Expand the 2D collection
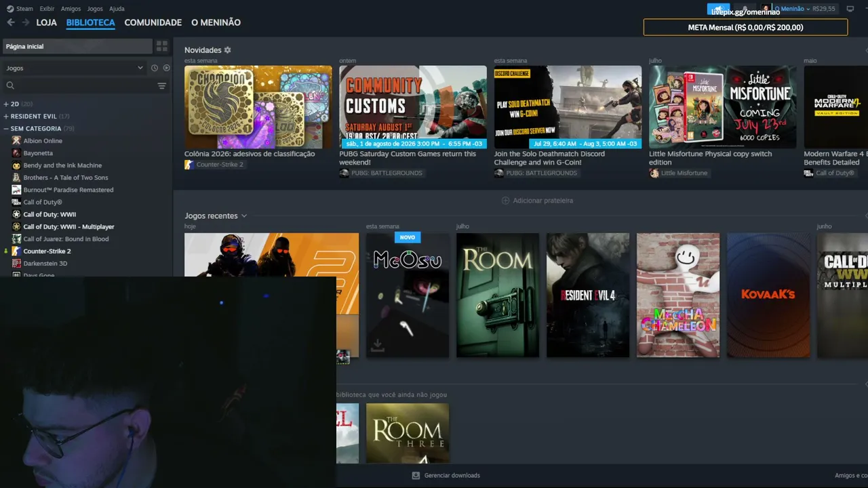868x488 pixels. tap(6, 104)
